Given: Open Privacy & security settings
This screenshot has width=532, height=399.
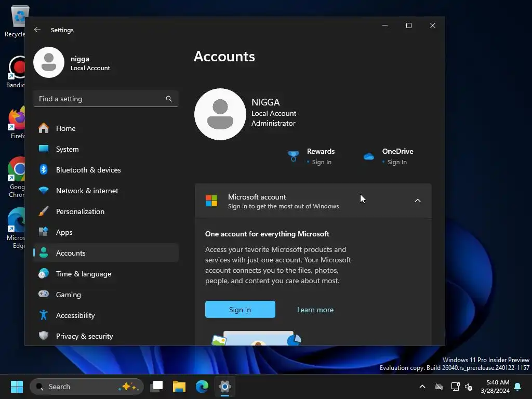Looking at the screenshot, I should [x=106, y=336].
